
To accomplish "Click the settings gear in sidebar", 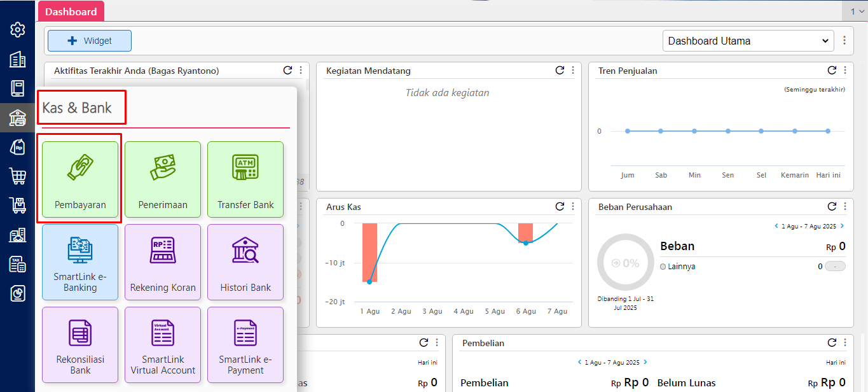I will pos(18,30).
